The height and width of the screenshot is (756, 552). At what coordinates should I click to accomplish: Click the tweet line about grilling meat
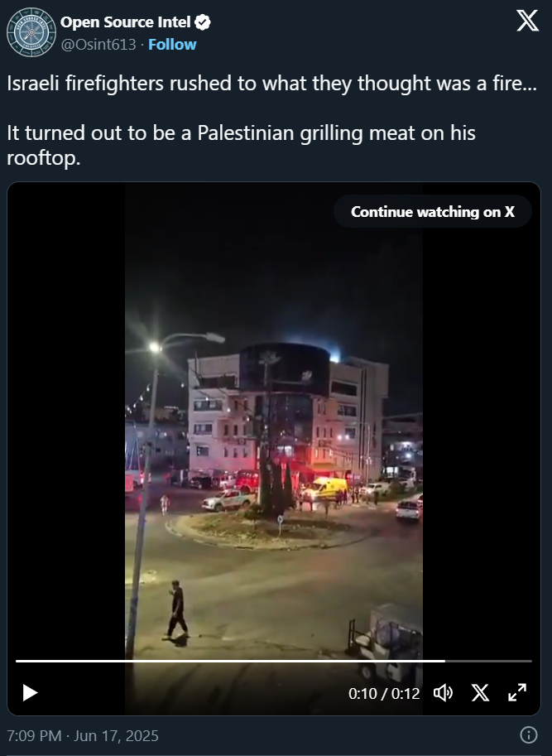(241, 145)
